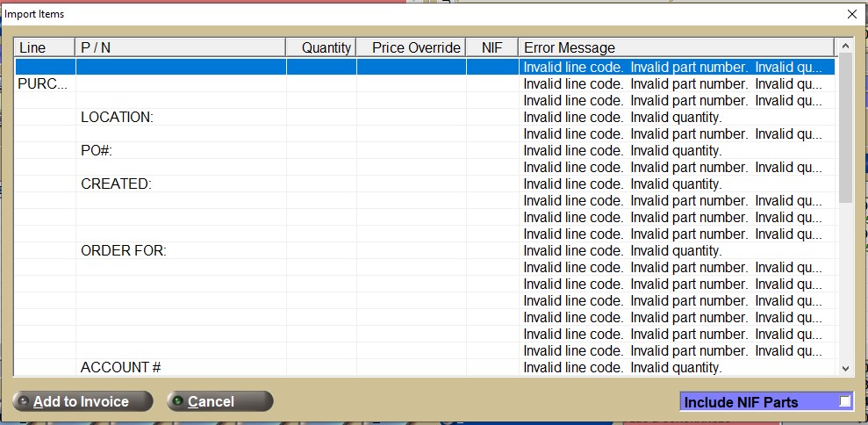Click the Error Message column header
The height and width of the screenshot is (425, 868).
[x=676, y=47]
